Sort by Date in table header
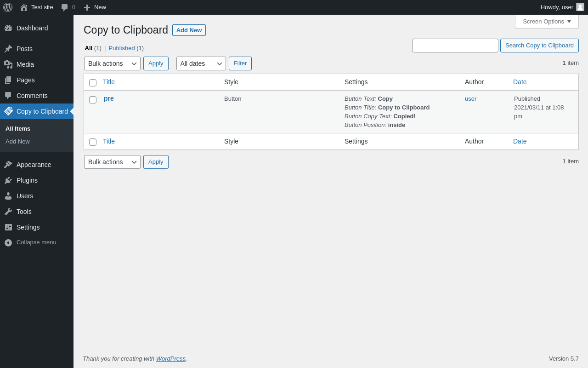Image resolution: width=588 pixels, height=368 pixels. point(520,82)
